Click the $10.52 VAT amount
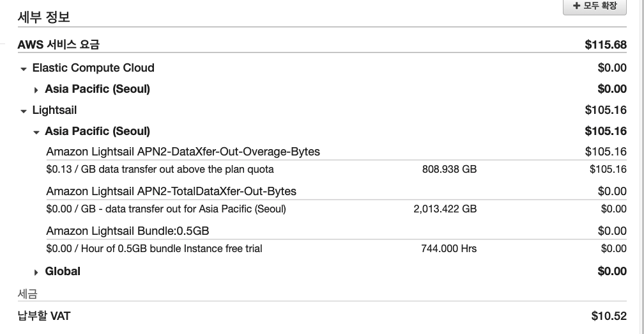 click(x=609, y=316)
